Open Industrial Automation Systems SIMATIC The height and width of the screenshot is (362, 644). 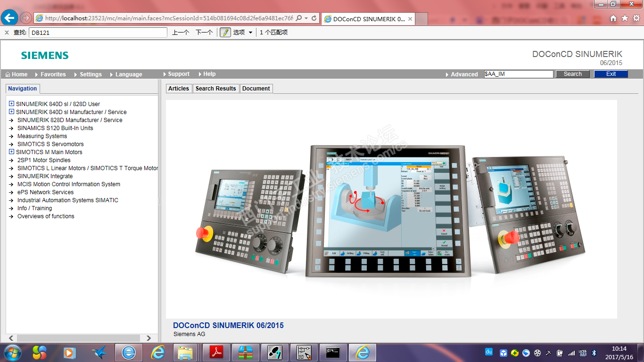point(68,200)
